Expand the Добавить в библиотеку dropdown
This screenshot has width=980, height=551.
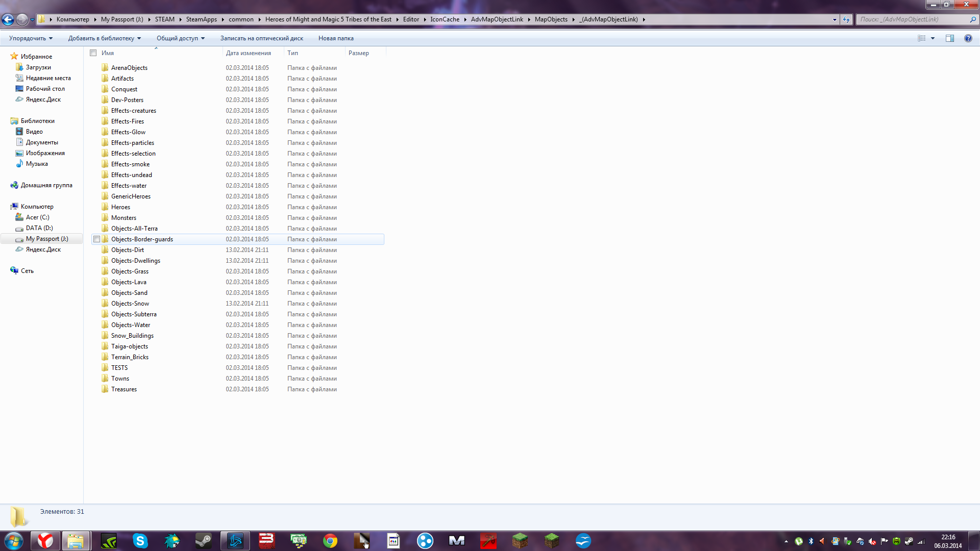click(x=105, y=38)
